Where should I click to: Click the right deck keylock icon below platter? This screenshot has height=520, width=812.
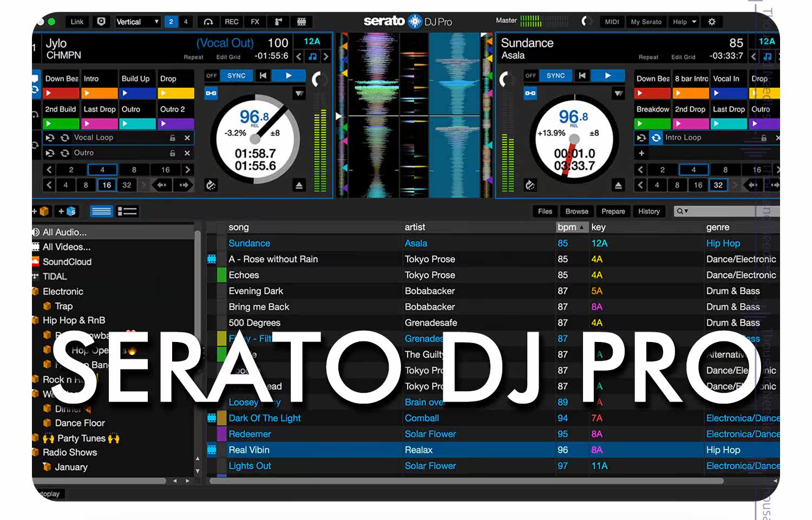pyautogui.click(x=530, y=186)
